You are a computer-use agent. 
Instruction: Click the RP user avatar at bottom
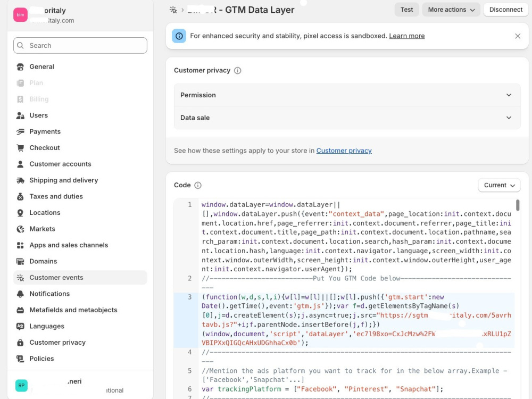click(21, 385)
